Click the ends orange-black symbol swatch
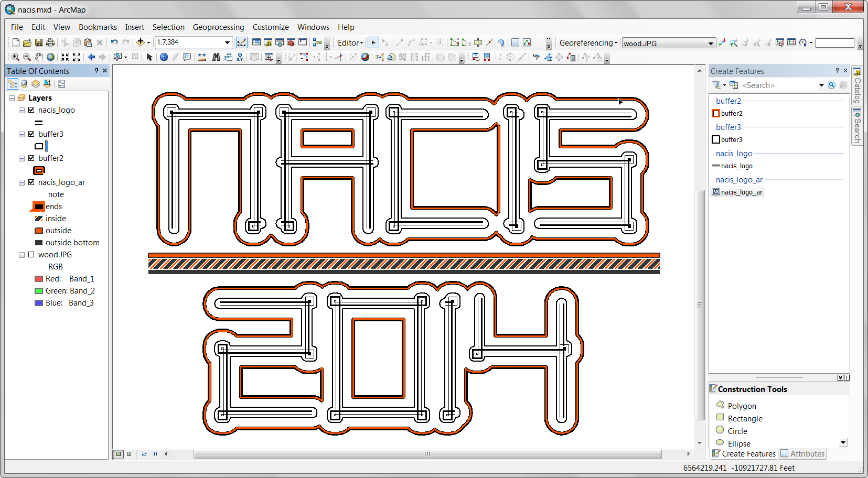This screenshot has height=478, width=868. click(39, 207)
